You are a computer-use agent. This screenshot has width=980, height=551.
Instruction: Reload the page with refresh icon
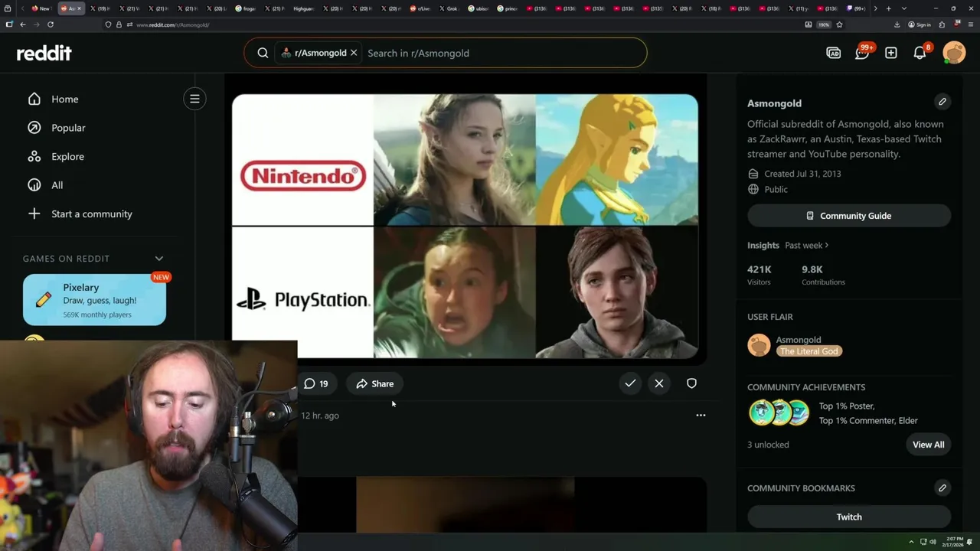(x=51, y=24)
